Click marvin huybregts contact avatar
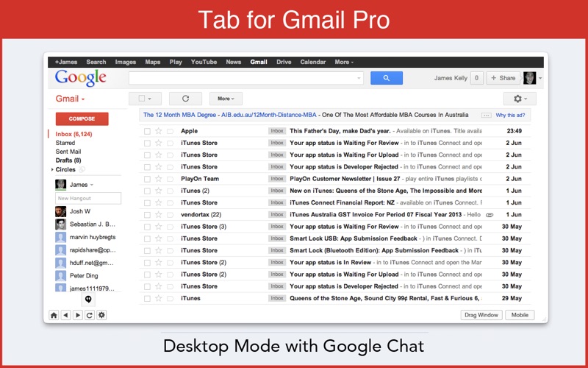Image resolution: width=588 pixels, height=368 pixels. tap(61, 237)
